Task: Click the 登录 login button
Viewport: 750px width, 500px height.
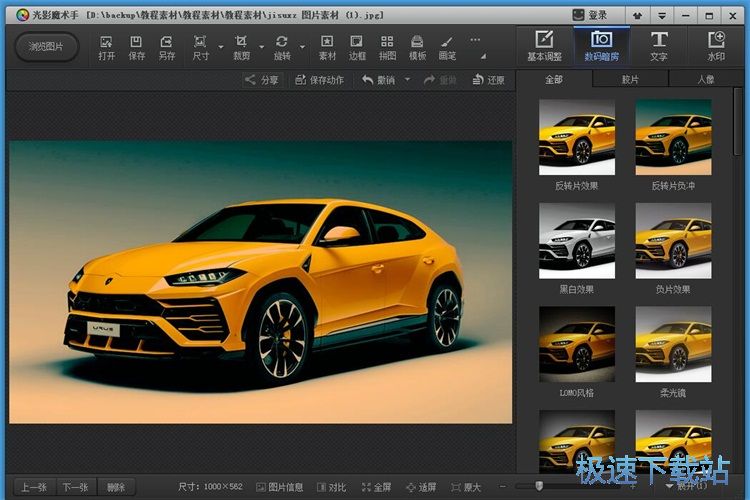Action: coord(590,15)
